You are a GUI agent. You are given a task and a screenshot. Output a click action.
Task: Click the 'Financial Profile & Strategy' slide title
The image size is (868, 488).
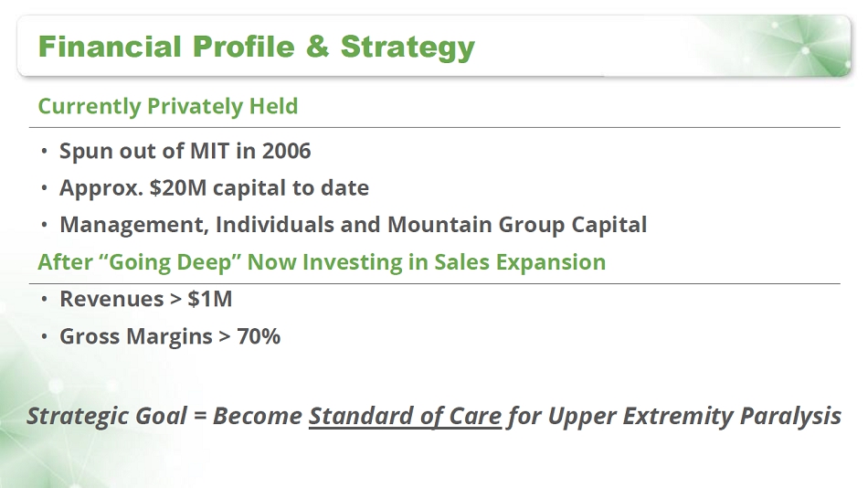point(256,46)
